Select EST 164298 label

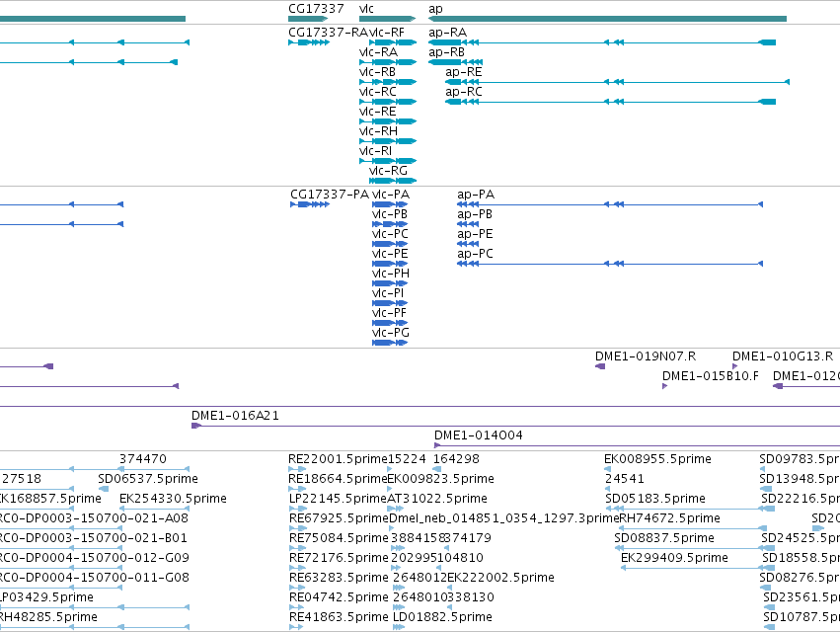click(x=456, y=459)
